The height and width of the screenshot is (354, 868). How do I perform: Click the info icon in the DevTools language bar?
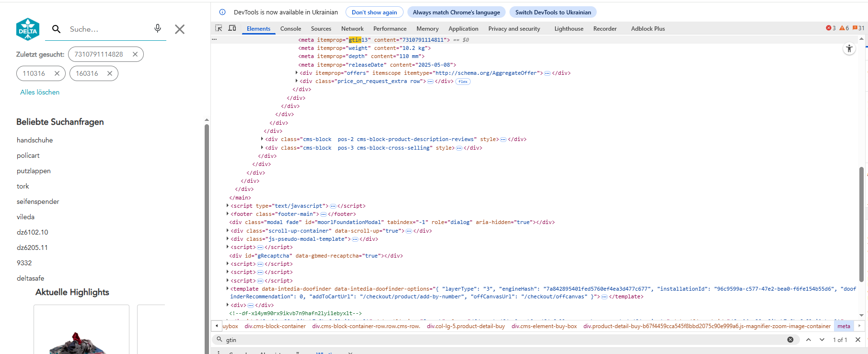pos(222,12)
